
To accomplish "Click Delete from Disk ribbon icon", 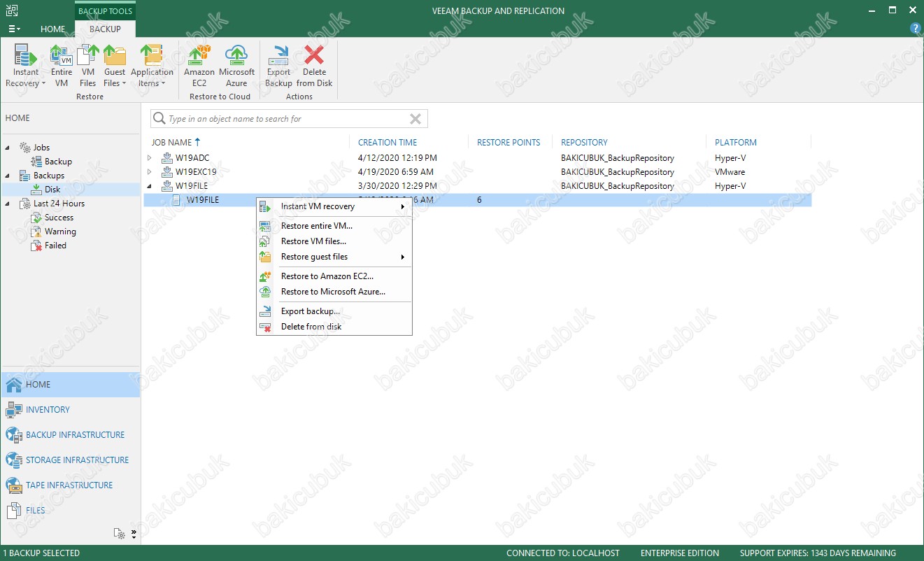I will click(314, 55).
